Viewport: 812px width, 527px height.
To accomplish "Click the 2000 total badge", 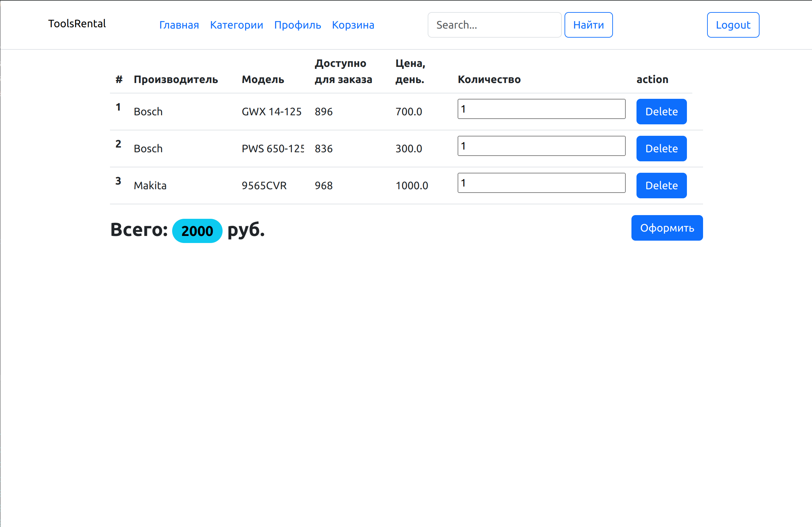I will 197,231.
